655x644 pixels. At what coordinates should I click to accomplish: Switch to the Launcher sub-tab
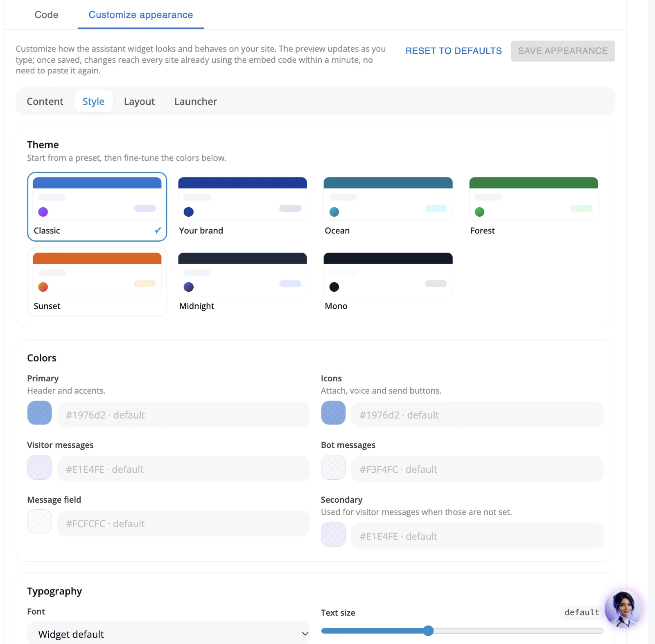click(196, 101)
